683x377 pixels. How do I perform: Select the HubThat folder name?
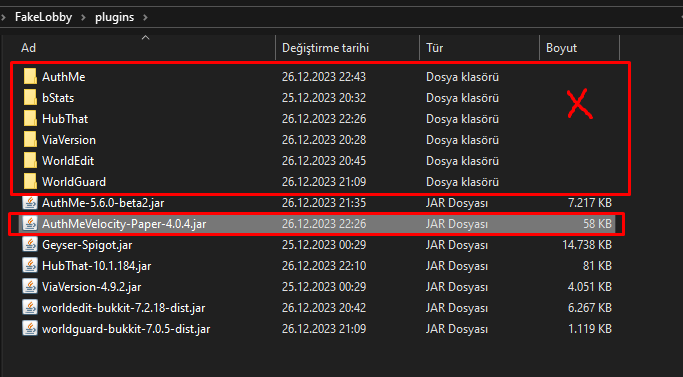[65, 119]
